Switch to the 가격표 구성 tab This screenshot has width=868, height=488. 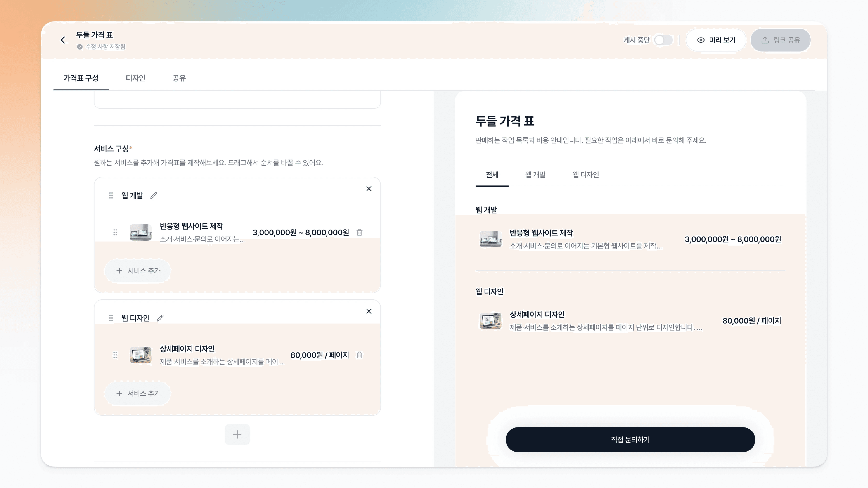click(81, 78)
